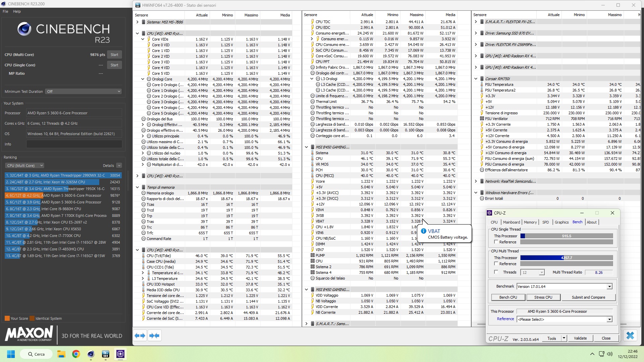Switch to the Graphics tab in CPU-Z
This screenshot has width=644, height=362.
coord(561,222)
